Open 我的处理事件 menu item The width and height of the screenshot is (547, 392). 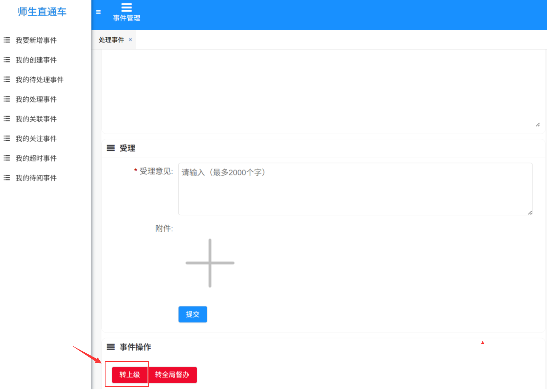[36, 99]
